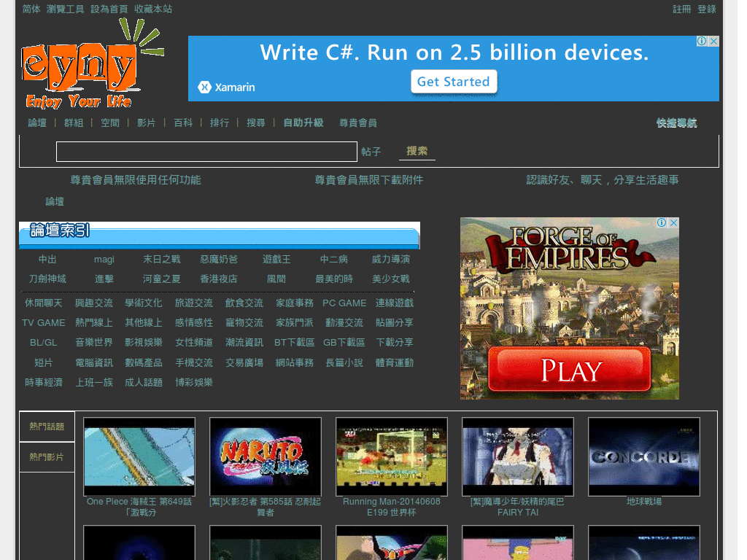Click the 註冊 register link

click(682, 9)
